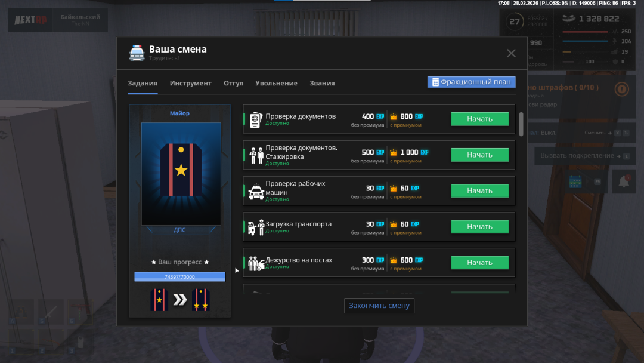Screen dimensions: 644x363
Task: Click the notification bell icon with red badge
Action: (624, 181)
